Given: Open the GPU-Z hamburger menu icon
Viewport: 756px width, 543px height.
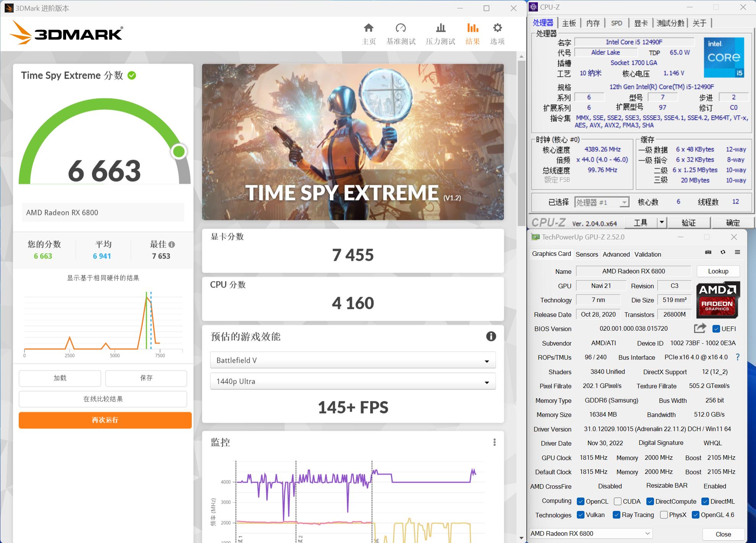Looking at the screenshot, I should coord(737,252).
